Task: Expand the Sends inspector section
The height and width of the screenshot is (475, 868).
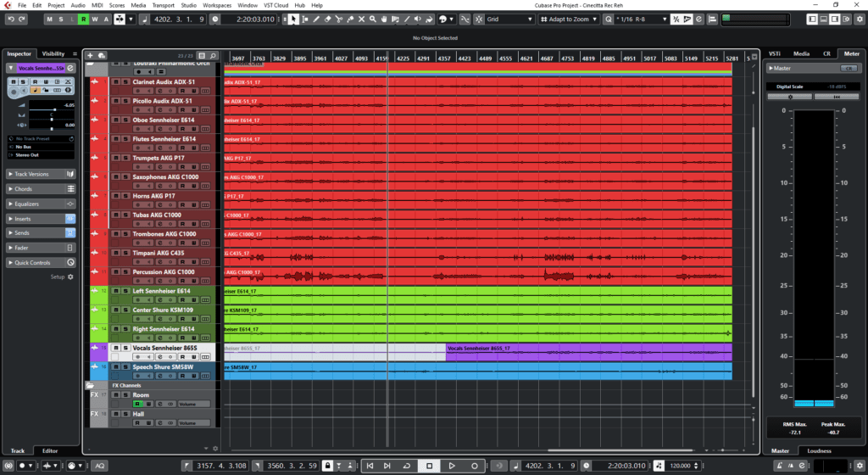Action: coord(40,233)
